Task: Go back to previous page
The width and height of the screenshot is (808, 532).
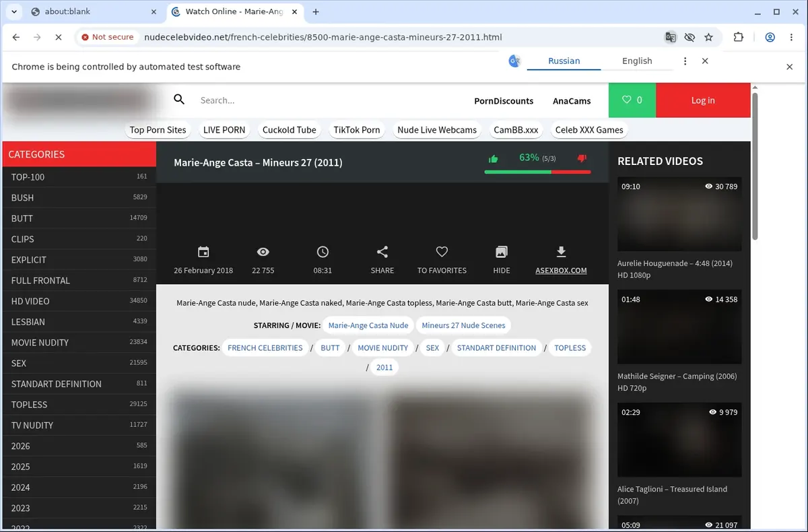Action: point(16,37)
